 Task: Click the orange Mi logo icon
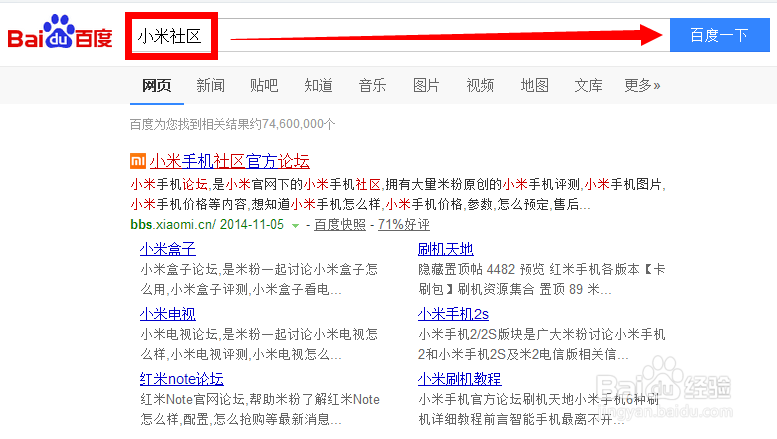click(x=138, y=161)
